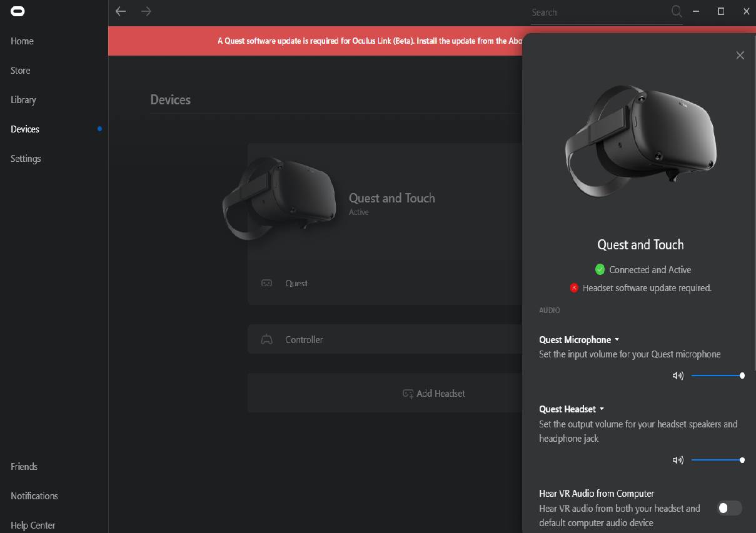
Task: Close the Quest and Touch side panel
Action: (740, 56)
